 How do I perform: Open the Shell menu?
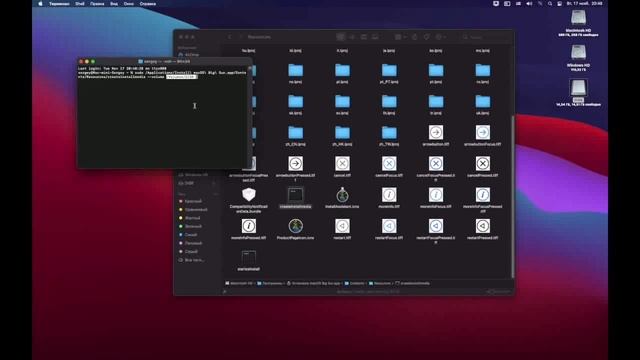(80, 4)
